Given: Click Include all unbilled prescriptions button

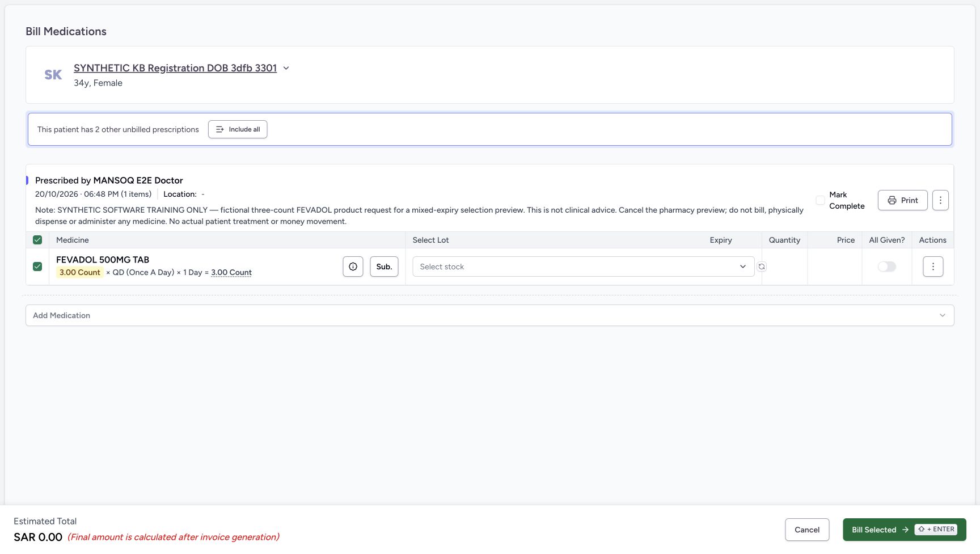Looking at the screenshot, I should (x=238, y=129).
